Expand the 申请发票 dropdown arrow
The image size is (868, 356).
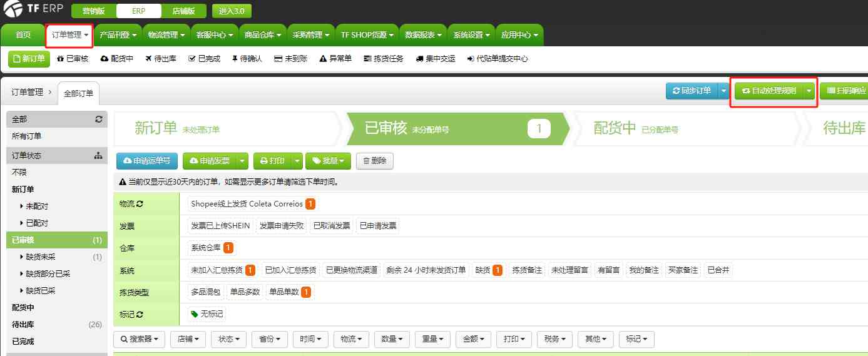242,161
